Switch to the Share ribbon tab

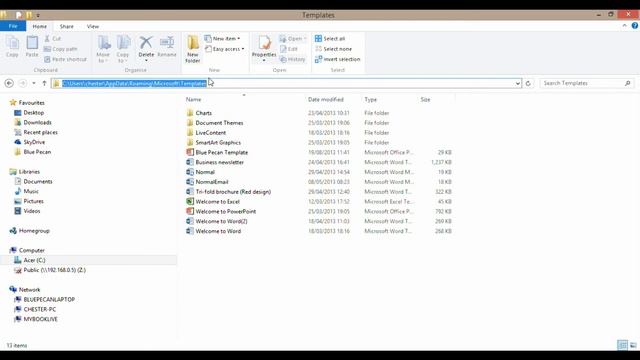click(x=67, y=26)
